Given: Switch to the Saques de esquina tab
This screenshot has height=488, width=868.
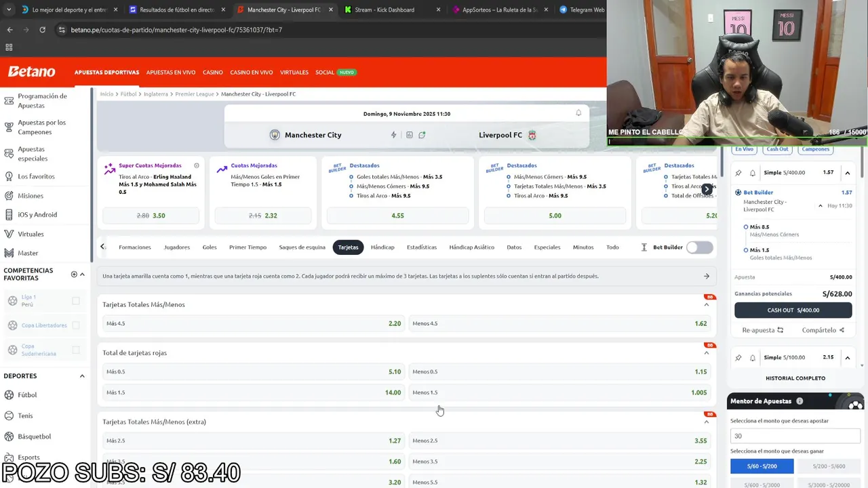Looking at the screenshot, I should 302,247.
